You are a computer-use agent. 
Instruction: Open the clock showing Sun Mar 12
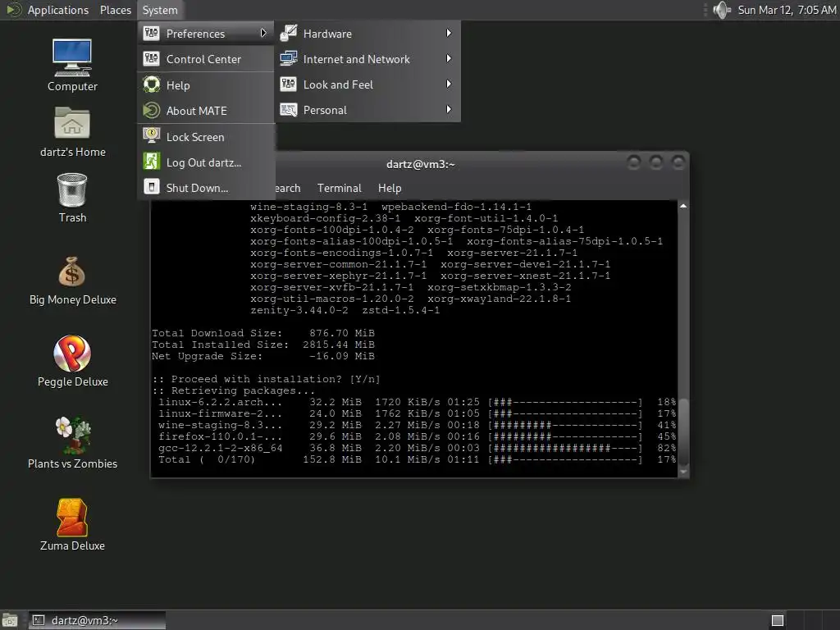[x=787, y=10]
